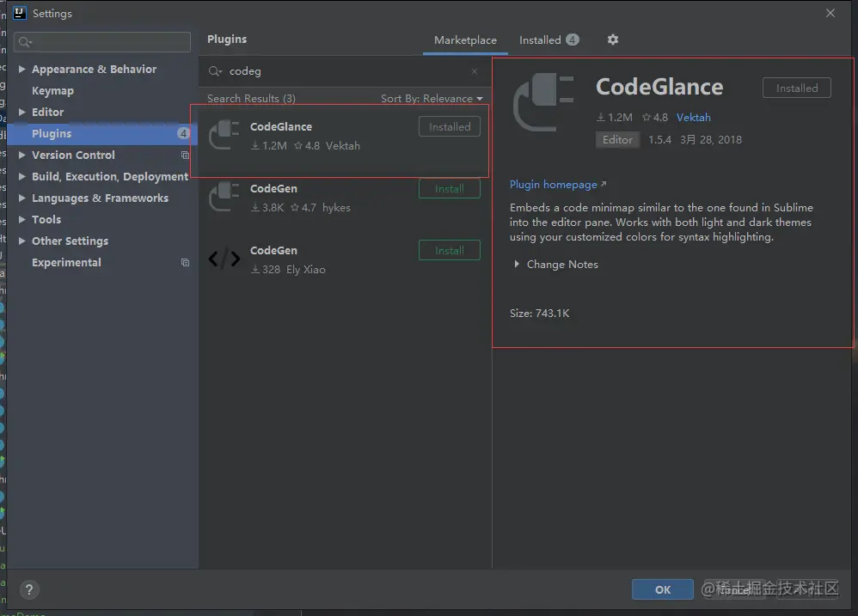Click the plugin search field containing codeg
Viewport: 858px width, 616px height.
click(x=345, y=71)
